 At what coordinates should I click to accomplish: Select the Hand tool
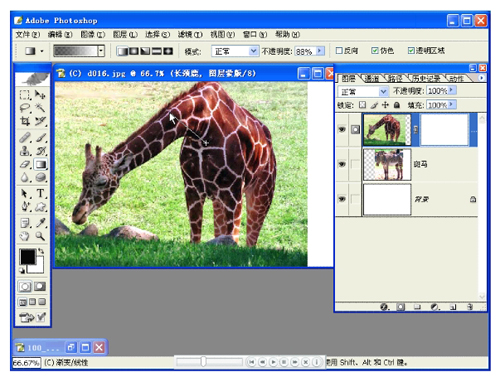click(x=25, y=236)
